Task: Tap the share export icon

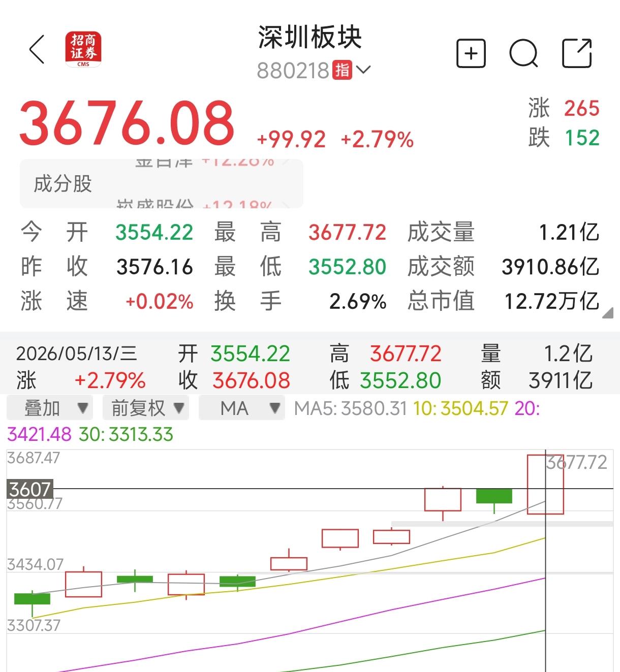Action: (577, 53)
